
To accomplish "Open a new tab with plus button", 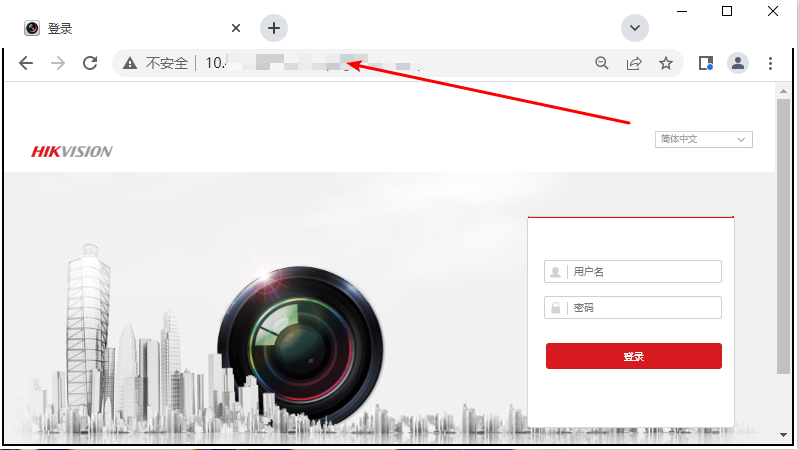I will 274,27.
